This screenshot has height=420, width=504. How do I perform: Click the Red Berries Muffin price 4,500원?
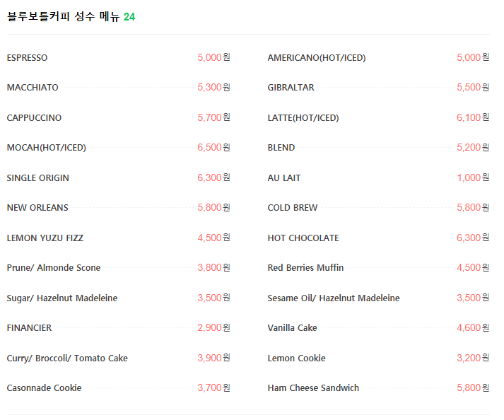473,268
